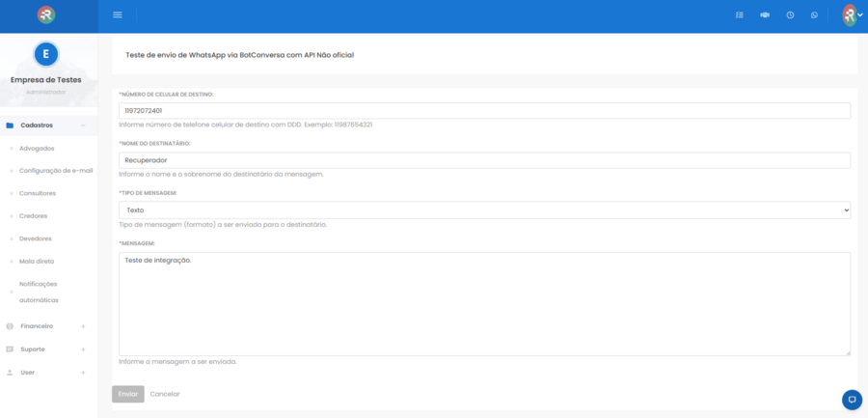Click the Cancelar link
868x418 pixels.
coord(165,394)
